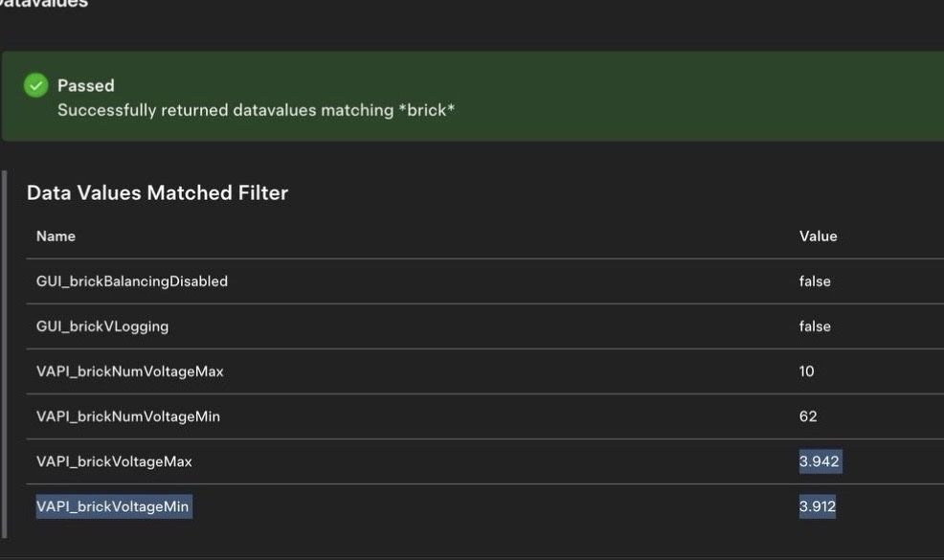Select the Name column header
Image resolution: width=944 pixels, height=560 pixels.
click(x=56, y=236)
